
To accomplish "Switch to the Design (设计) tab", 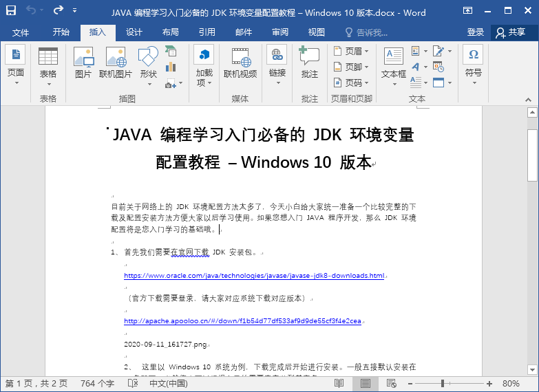I will (x=134, y=32).
